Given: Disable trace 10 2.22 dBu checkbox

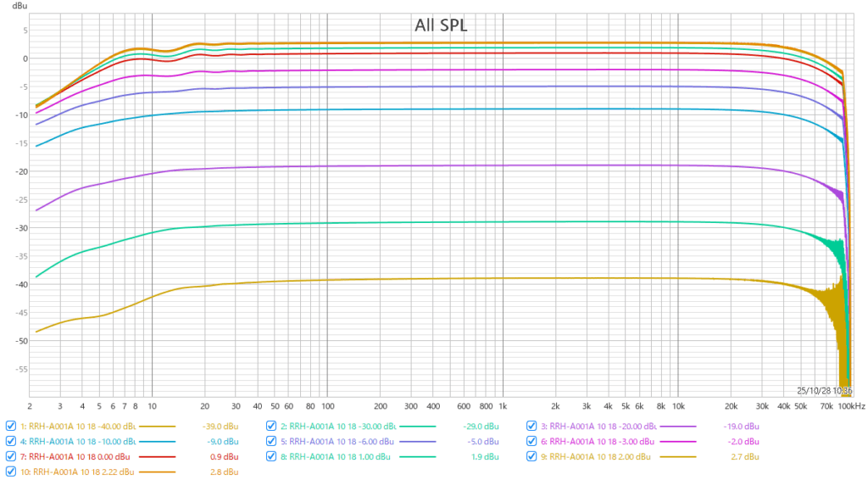Looking at the screenshot, I should pyautogui.click(x=10, y=472).
